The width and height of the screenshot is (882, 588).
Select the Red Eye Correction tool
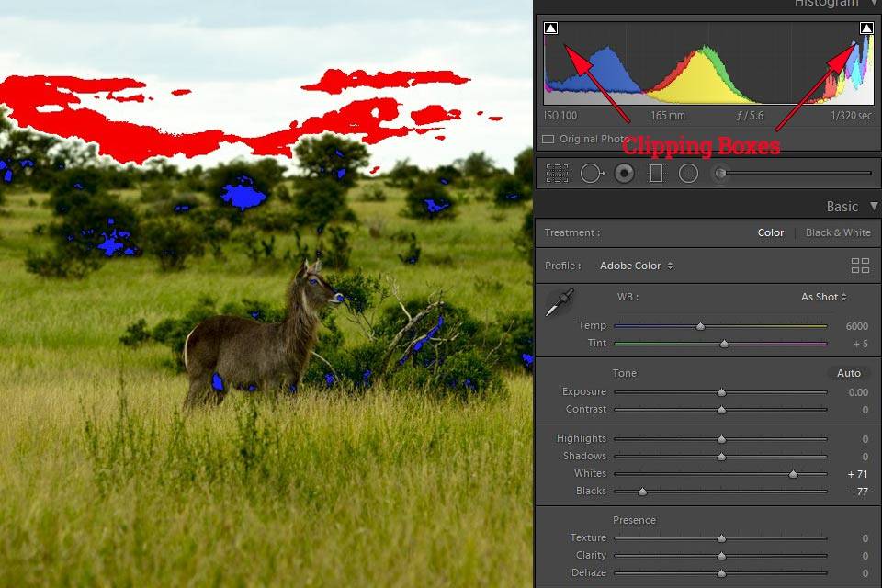pyautogui.click(x=625, y=173)
